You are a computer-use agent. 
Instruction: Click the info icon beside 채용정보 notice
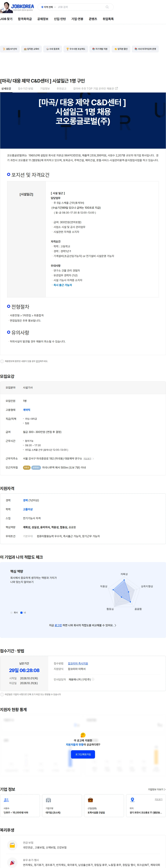[2, 361]
